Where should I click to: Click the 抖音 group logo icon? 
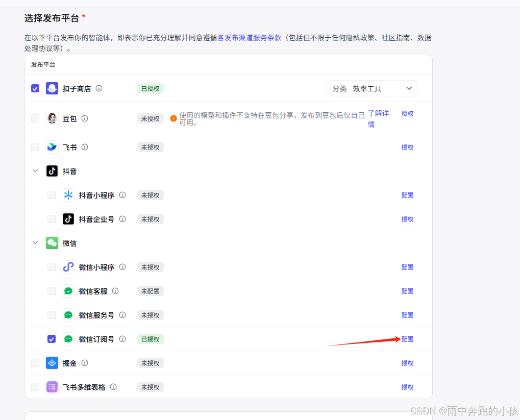(x=52, y=171)
